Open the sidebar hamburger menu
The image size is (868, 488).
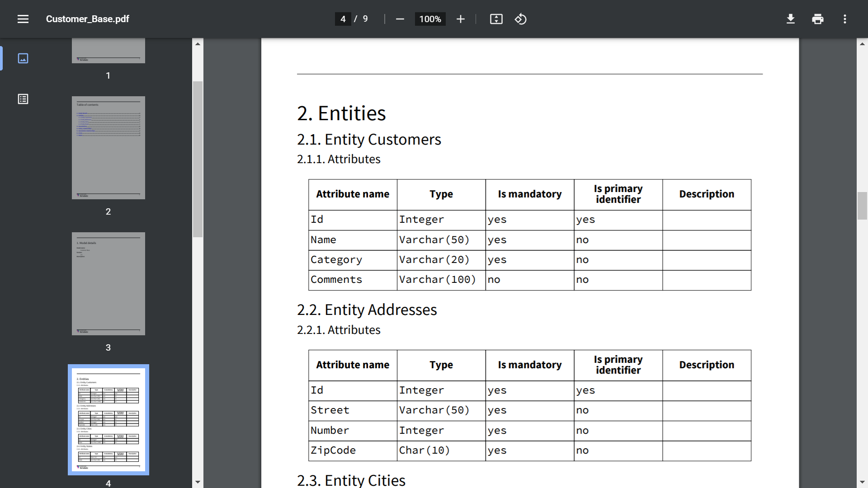(23, 19)
